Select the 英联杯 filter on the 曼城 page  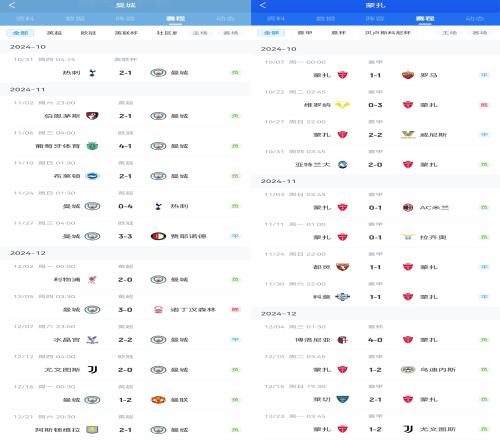(126, 33)
